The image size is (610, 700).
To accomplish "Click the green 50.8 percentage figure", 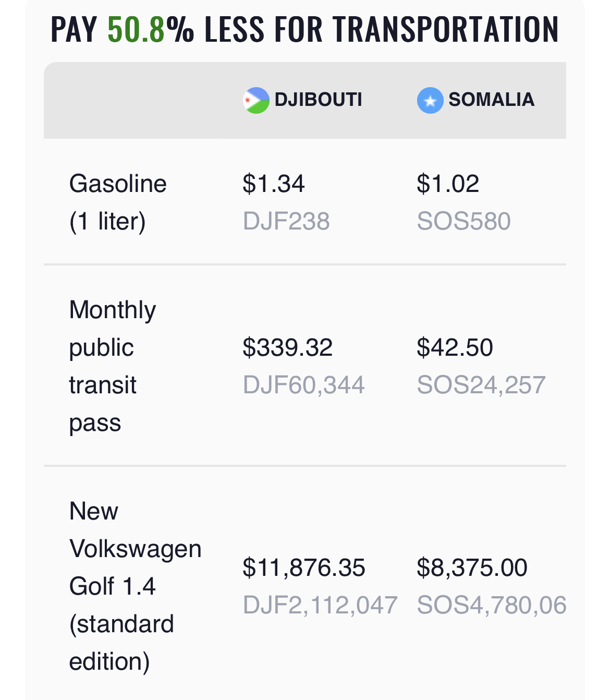I will 136,29.
